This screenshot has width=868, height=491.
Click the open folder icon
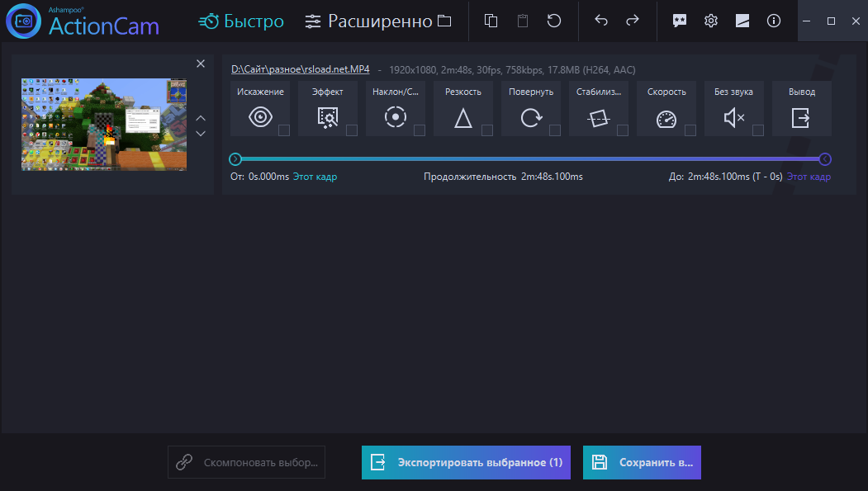click(444, 21)
